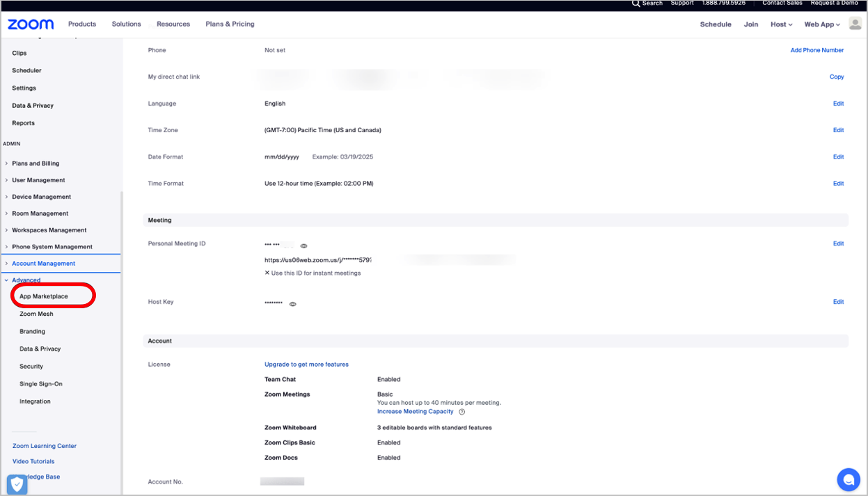The image size is (868, 496).
Task: Open the user profile avatar
Action: tap(855, 24)
